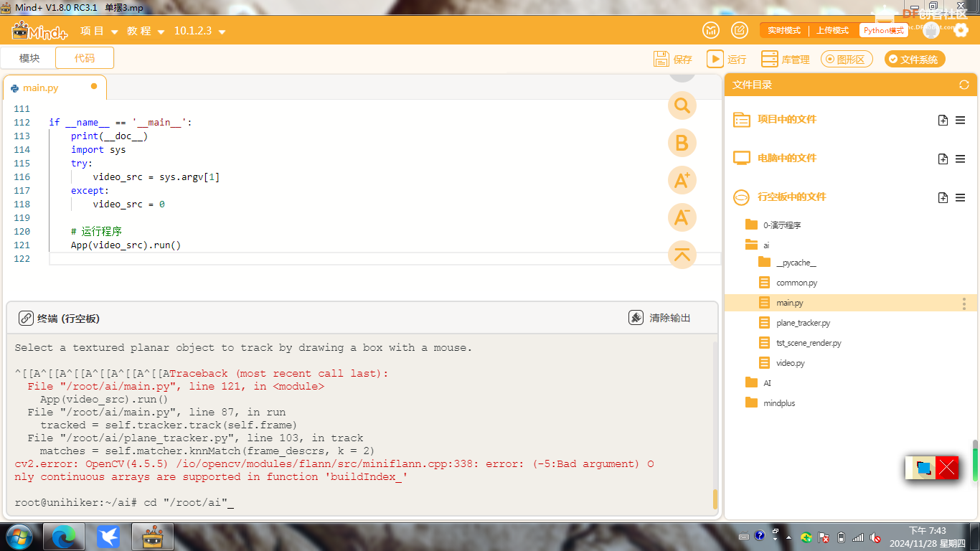The width and height of the screenshot is (980, 551).
Task: Add new file to 电脑中的文件
Action: [x=943, y=159]
